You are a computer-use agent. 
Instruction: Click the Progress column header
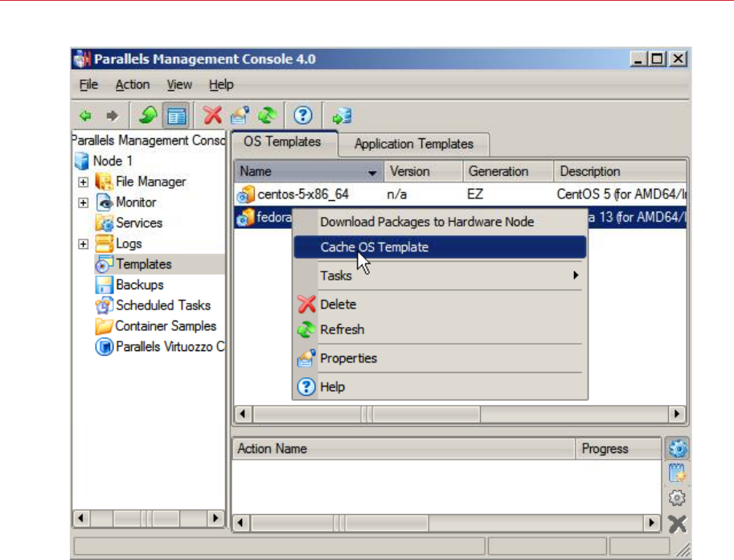pyautogui.click(x=618, y=448)
